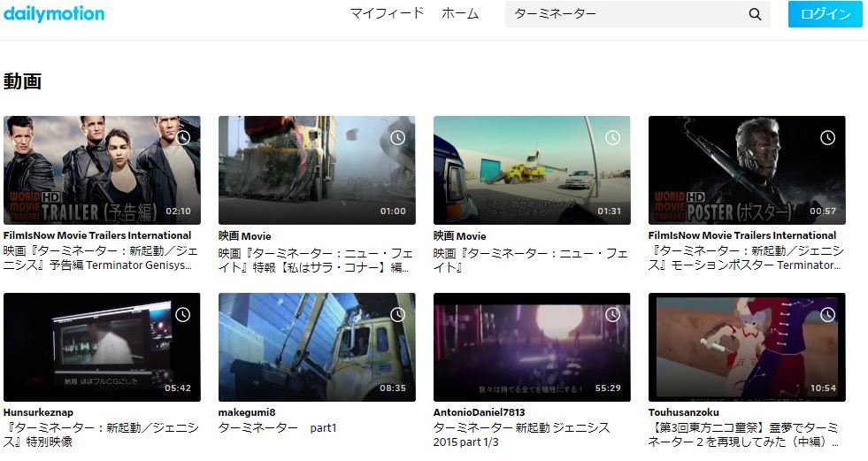Click the search magnifier icon
Screen dimensions: 868x461
(x=755, y=14)
